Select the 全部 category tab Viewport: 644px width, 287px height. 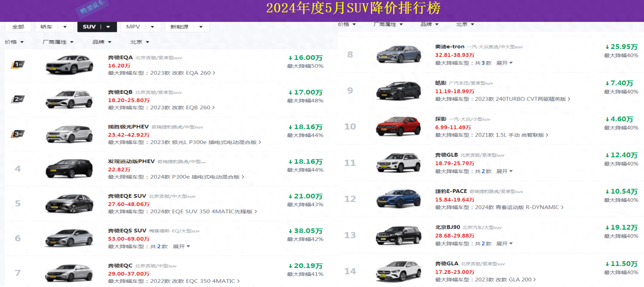(18, 27)
